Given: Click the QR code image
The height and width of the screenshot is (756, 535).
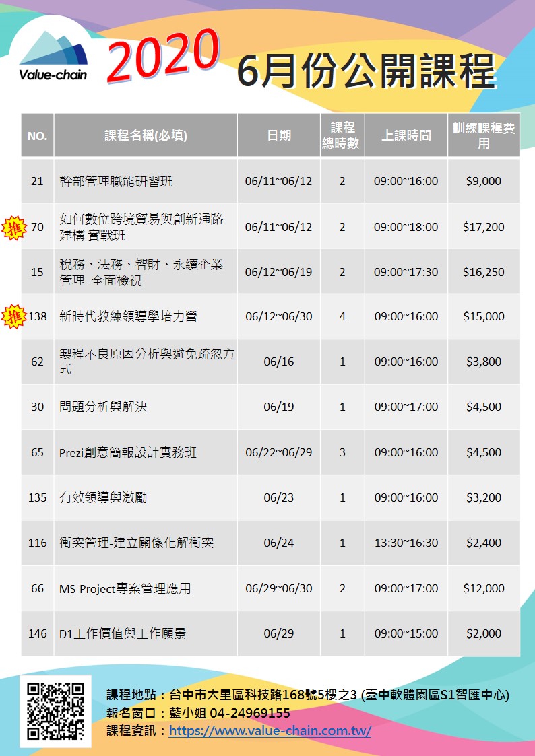Looking at the screenshot, I should 55,711.
